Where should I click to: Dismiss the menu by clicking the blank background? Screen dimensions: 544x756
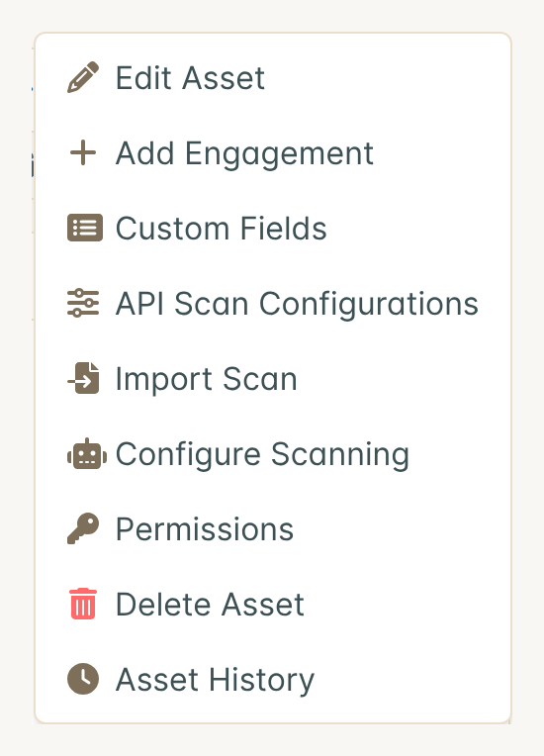click(527, 386)
